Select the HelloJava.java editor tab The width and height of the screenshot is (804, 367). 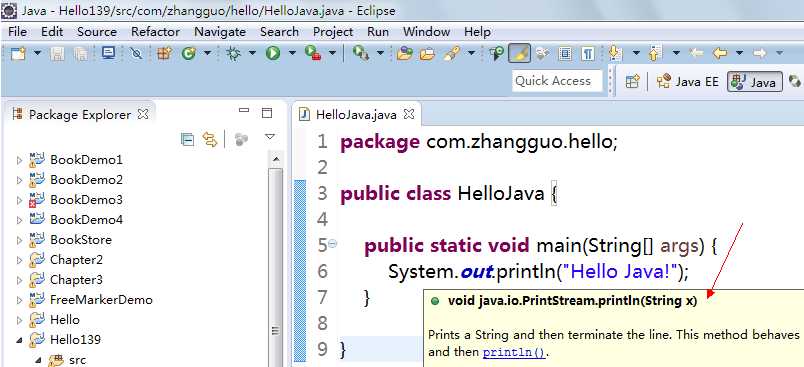(356, 114)
